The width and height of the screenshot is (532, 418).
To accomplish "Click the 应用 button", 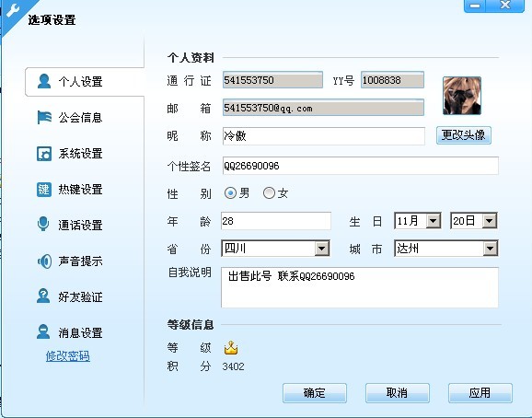I will point(480,393).
